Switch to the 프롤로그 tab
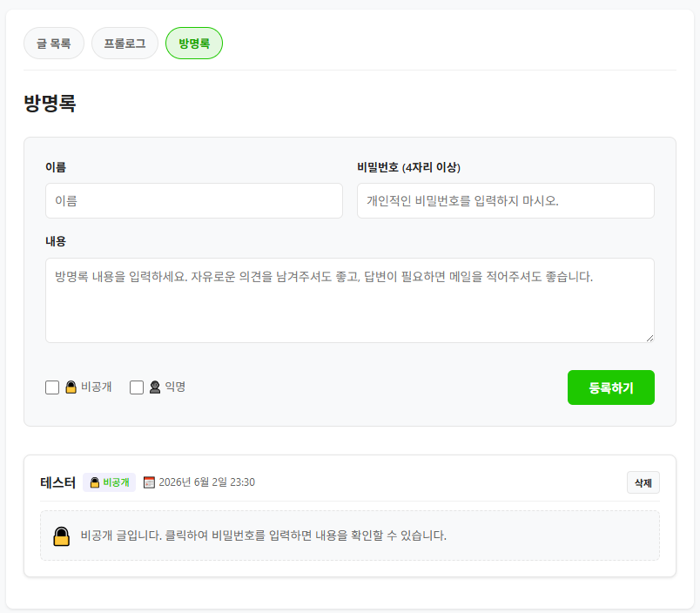 pyautogui.click(x=125, y=44)
